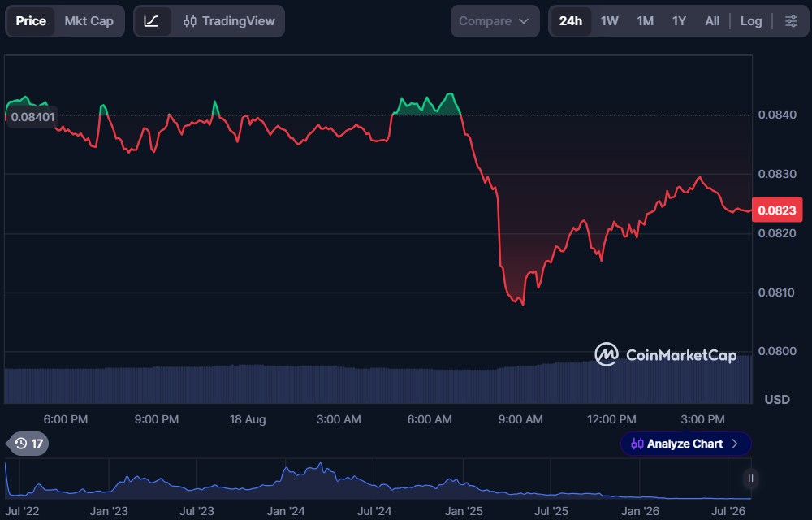Select the Mkt Cap tab

[x=89, y=21]
